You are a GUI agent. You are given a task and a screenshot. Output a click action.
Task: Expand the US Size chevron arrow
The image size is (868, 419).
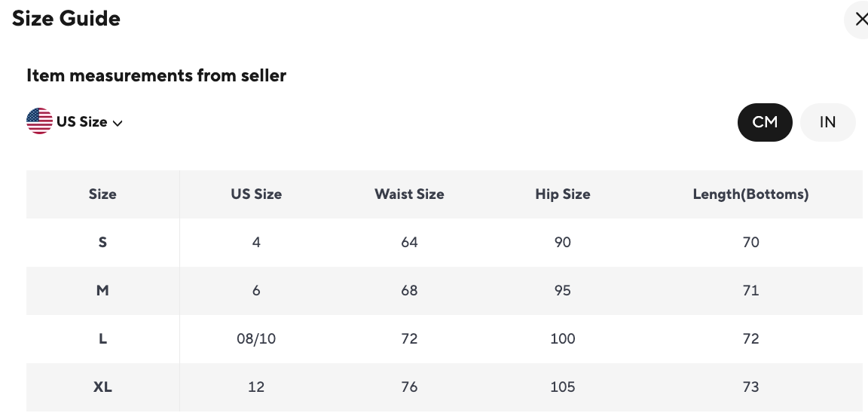click(118, 123)
